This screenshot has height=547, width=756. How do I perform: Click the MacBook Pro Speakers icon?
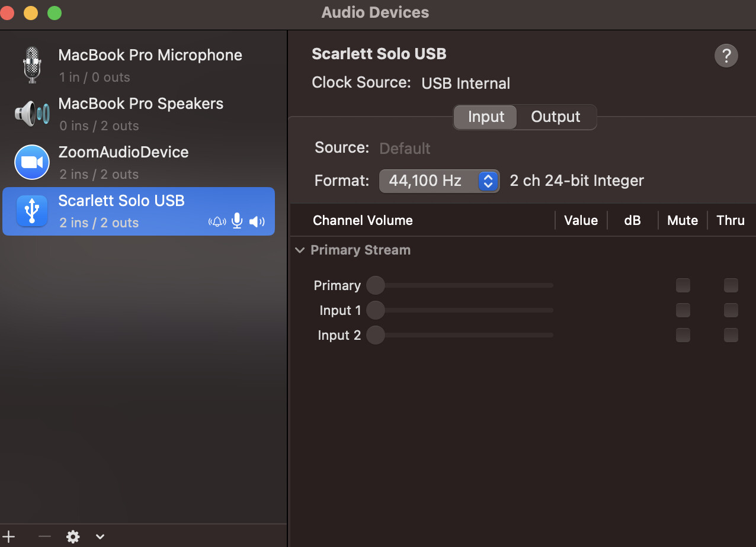[32, 113]
